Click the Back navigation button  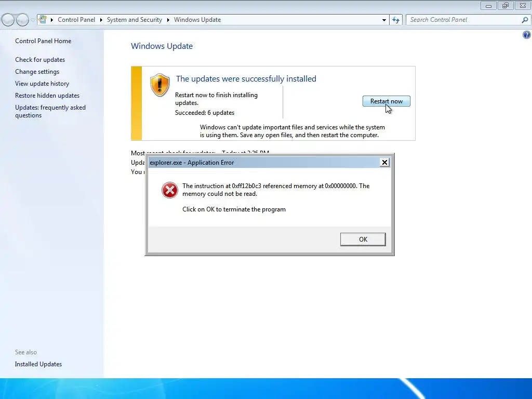click(x=8, y=20)
